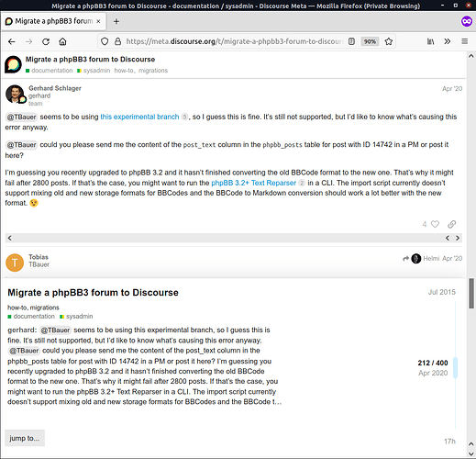
Task: Open tracking protection shield info
Action: click(105, 41)
